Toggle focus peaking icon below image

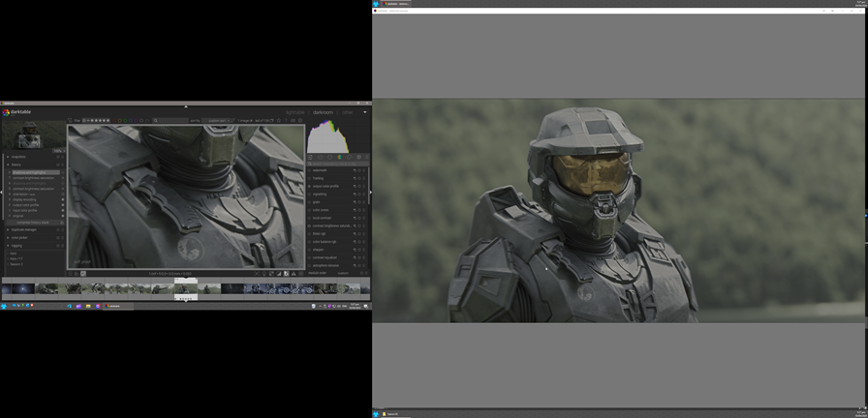tap(257, 273)
